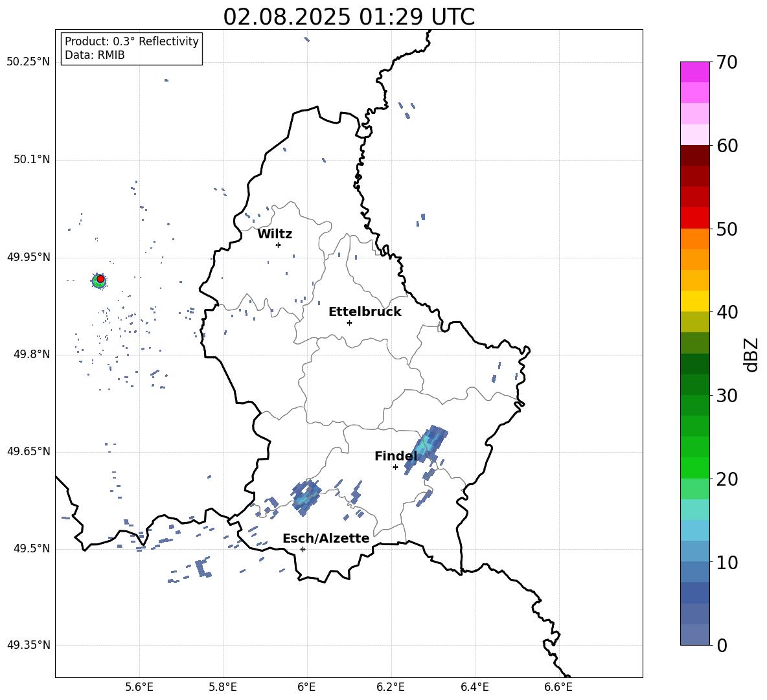Viewport: 767px width, 700px height.
Task: Click the Ettelbruck city label
Action: (x=365, y=312)
